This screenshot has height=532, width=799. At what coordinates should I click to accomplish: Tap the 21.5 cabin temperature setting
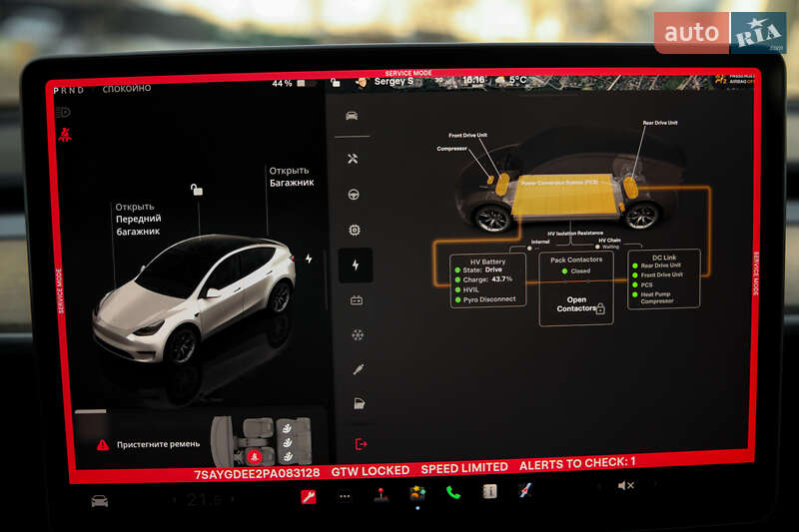point(204,500)
